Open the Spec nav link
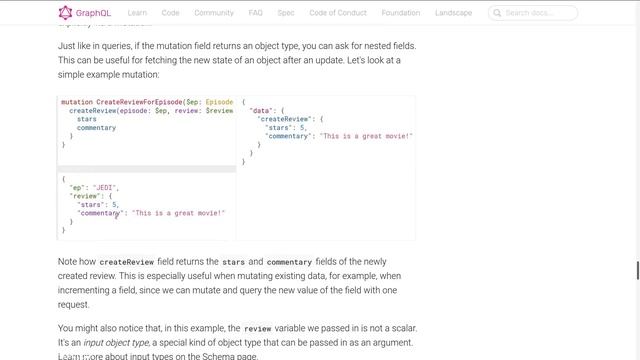 click(x=286, y=13)
